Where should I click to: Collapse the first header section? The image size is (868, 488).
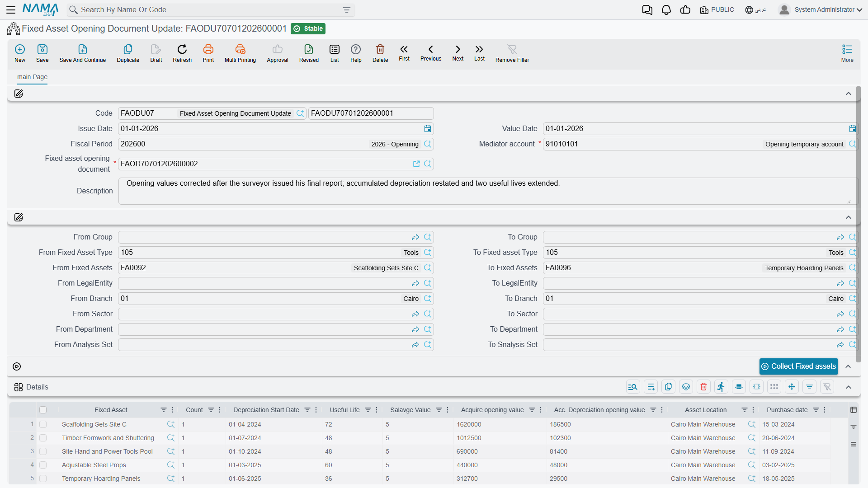849,94
